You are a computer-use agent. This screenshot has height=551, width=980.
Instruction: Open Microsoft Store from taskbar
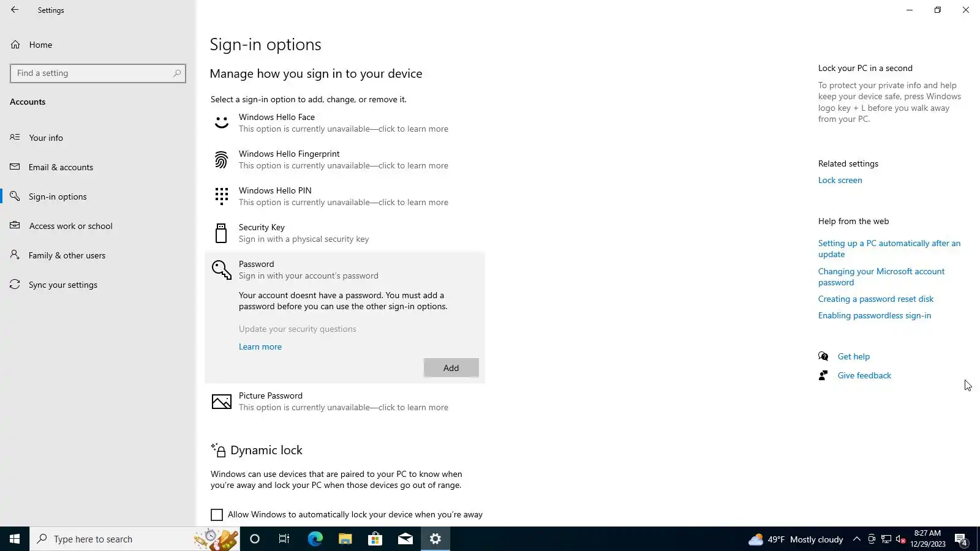click(375, 539)
